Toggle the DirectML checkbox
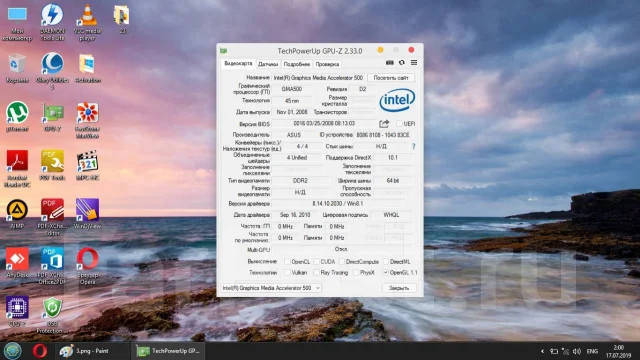The width and height of the screenshot is (640, 360). 386,262
